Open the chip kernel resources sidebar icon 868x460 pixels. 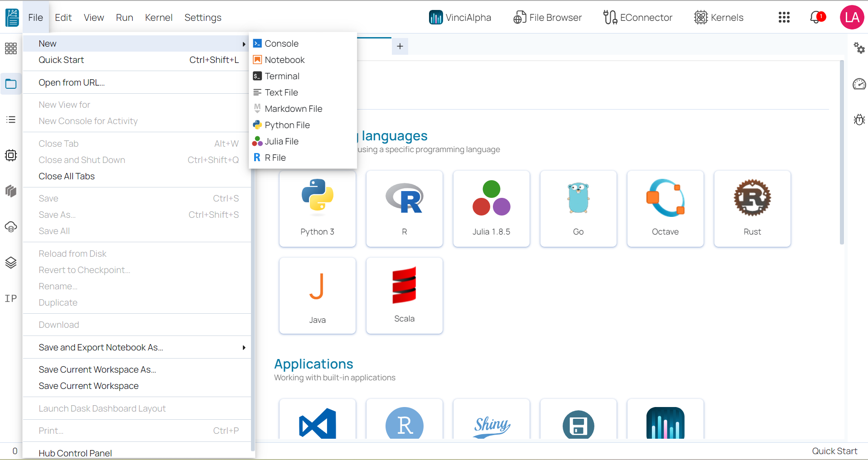[x=11, y=155]
